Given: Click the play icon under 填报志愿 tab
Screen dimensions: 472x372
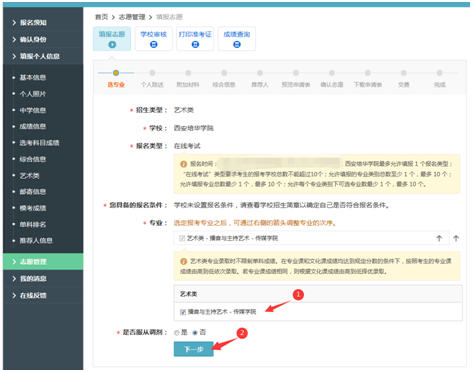Looking at the screenshot, I should [x=112, y=44].
